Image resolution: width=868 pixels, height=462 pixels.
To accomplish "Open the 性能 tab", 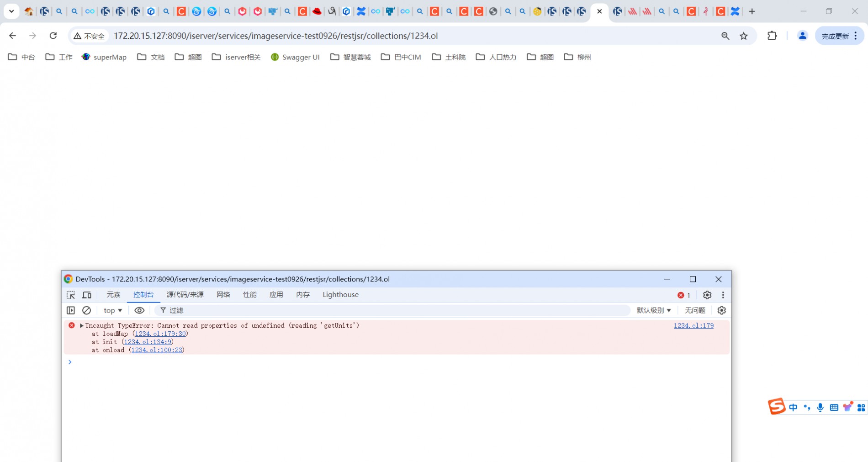I will (x=250, y=295).
